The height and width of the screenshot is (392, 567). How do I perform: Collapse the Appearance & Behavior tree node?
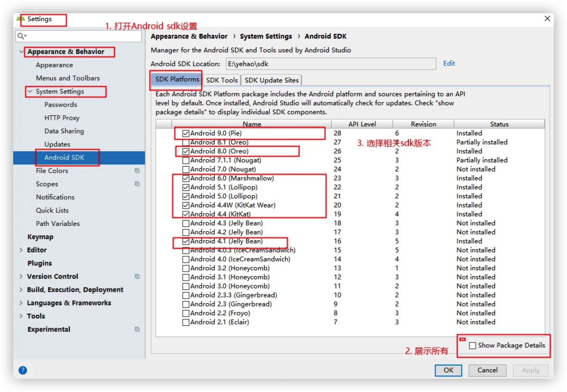[x=21, y=52]
